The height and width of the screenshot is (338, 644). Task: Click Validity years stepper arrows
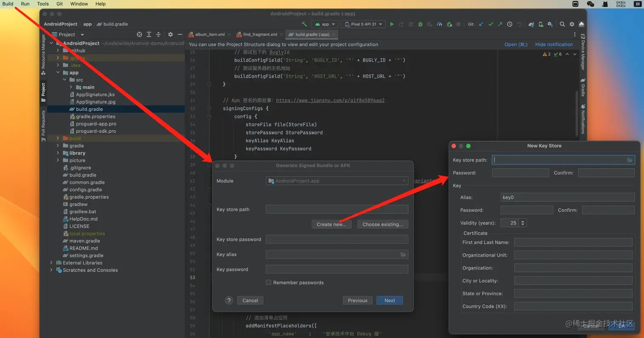523,223
